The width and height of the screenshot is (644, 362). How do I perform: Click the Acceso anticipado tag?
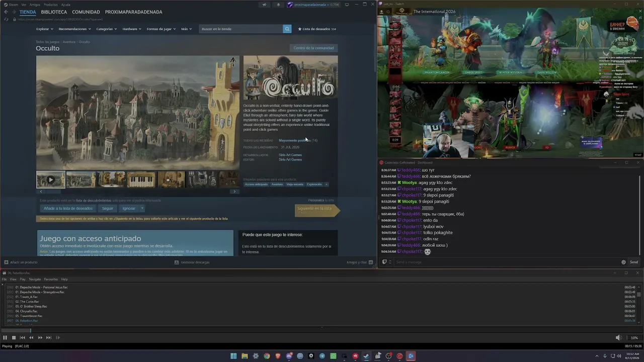pos(257,185)
